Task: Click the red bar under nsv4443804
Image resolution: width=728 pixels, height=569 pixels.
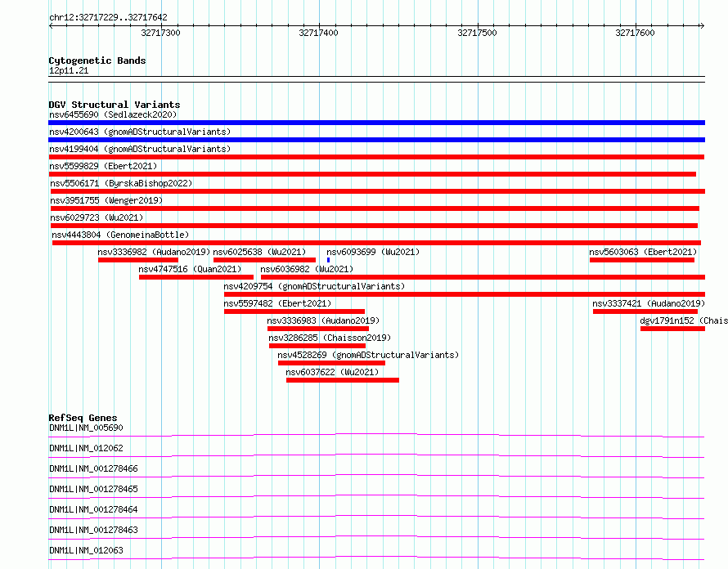Action: [376, 243]
